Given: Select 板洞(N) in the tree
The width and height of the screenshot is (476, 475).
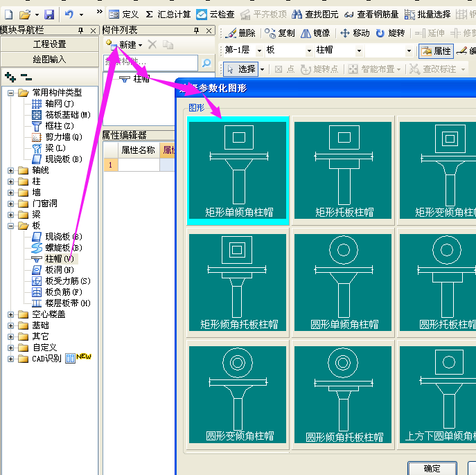Looking at the screenshot, I should pyautogui.click(x=53, y=270).
